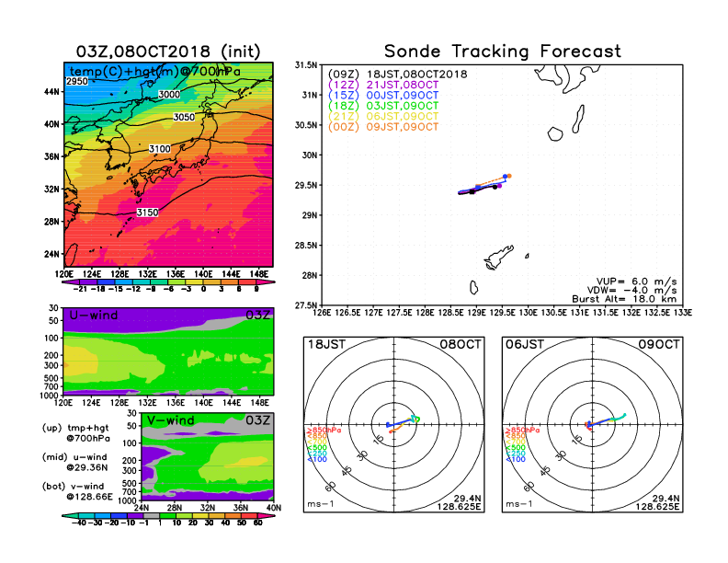The width and height of the screenshot is (728, 563).
Task: Click the 3050 height contour label
Action: [184, 117]
